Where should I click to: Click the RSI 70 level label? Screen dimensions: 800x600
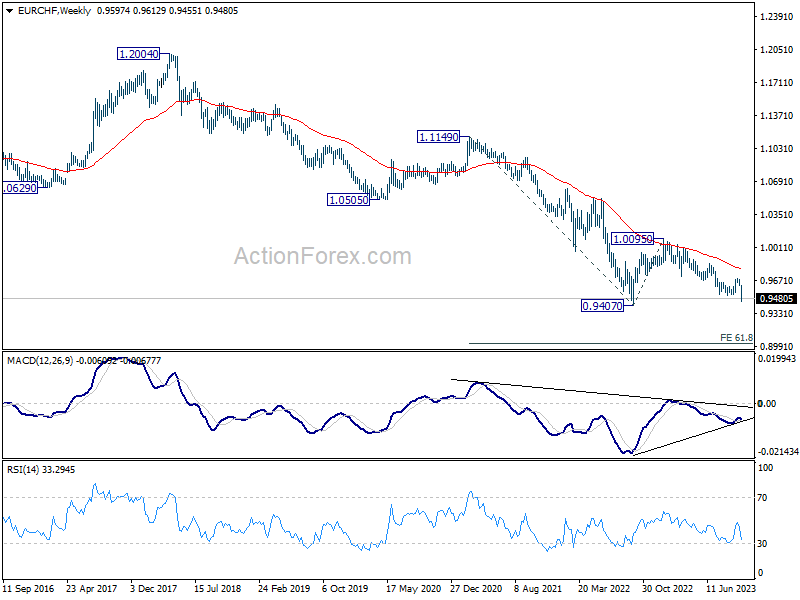click(x=762, y=497)
